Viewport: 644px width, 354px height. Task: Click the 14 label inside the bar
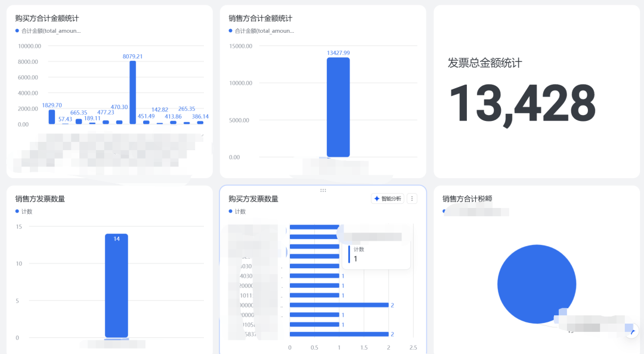click(x=117, y=239)
